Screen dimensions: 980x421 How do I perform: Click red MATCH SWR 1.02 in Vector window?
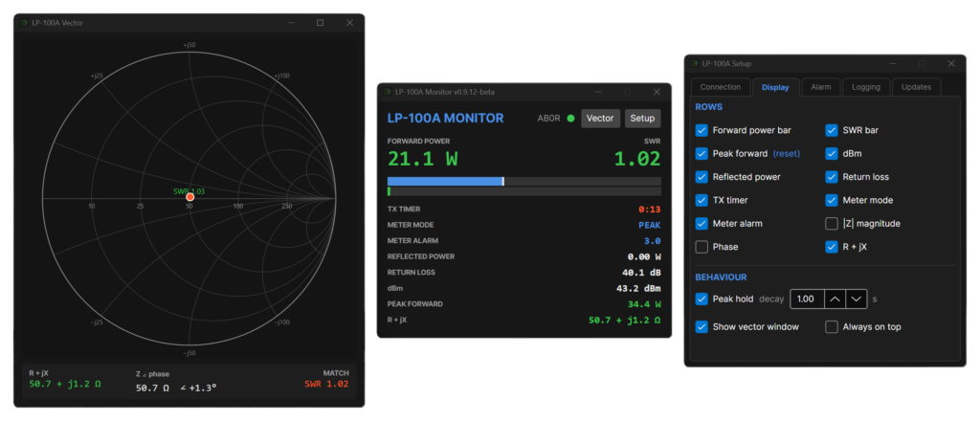click(326, 384)
